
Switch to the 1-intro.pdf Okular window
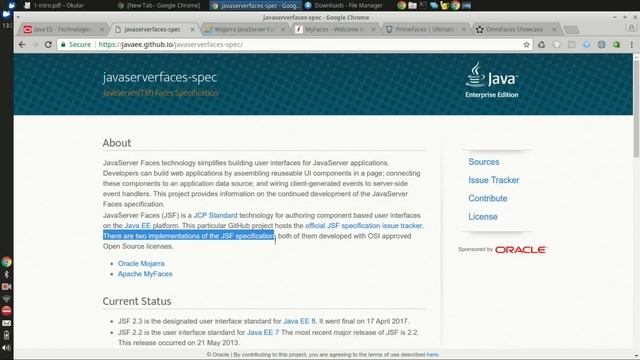tap(54, 5)
